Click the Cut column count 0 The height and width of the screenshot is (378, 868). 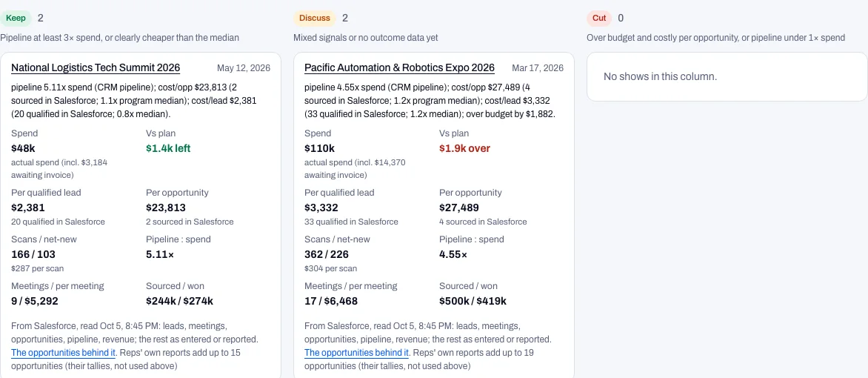[621, 18]
